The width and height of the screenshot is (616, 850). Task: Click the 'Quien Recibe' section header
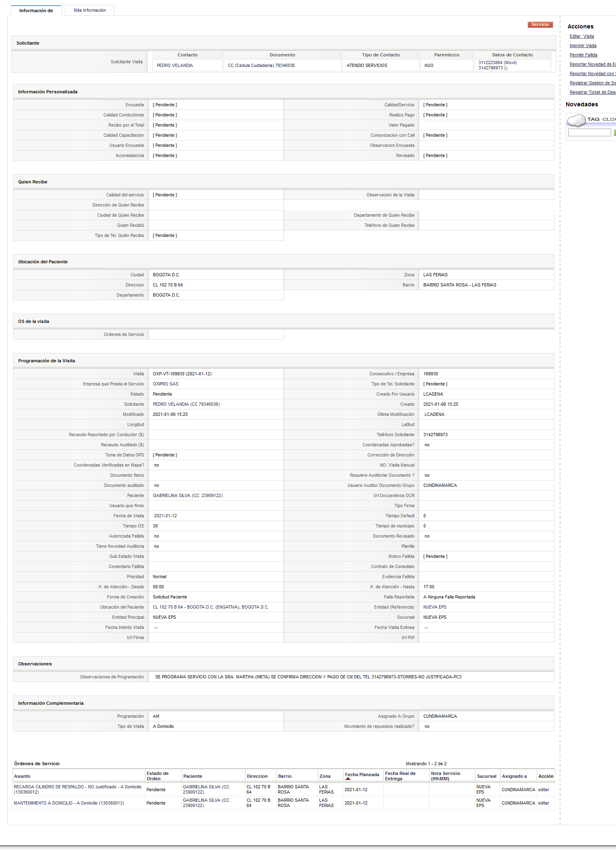(283, 182)
